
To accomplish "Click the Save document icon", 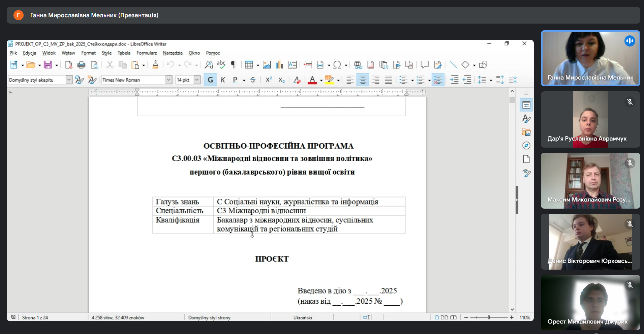I will [x=48, y=65].
